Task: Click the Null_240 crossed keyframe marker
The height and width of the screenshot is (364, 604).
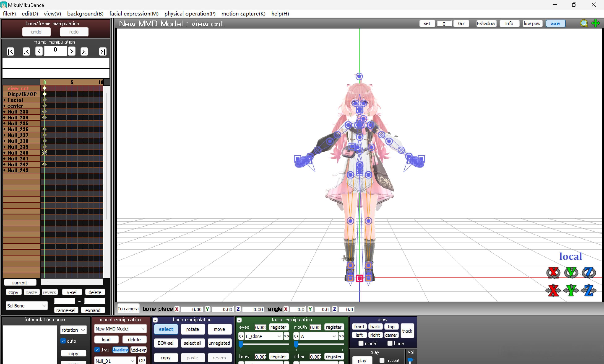Action: (x=45, y=153)
